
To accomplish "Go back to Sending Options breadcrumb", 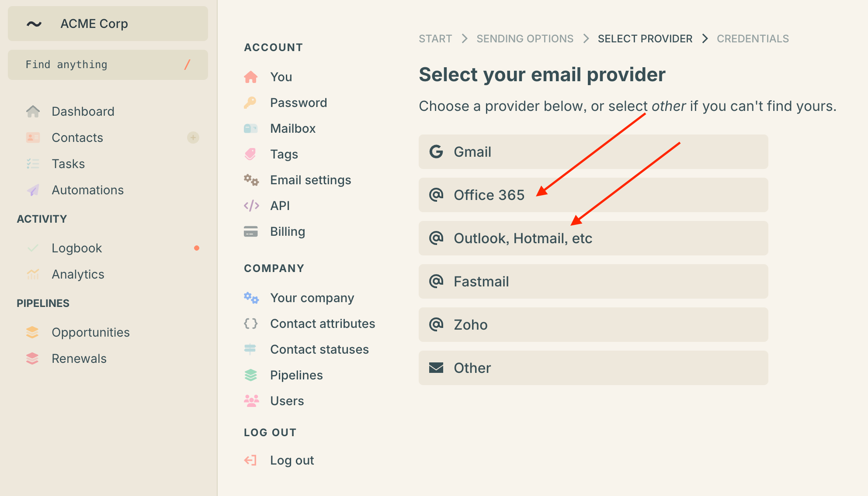I will click(524, 39).
